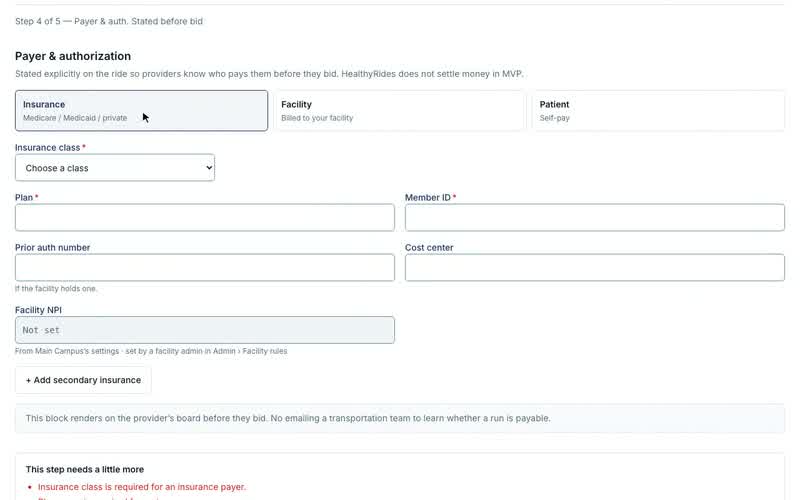Click 'This step needs a little more' heading
800x500 pixels.
[85, 469]
